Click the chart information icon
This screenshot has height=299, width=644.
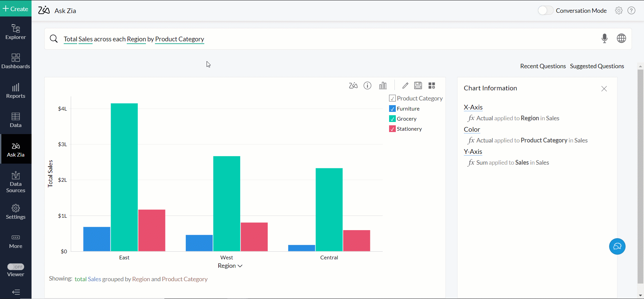click(368, 86)
